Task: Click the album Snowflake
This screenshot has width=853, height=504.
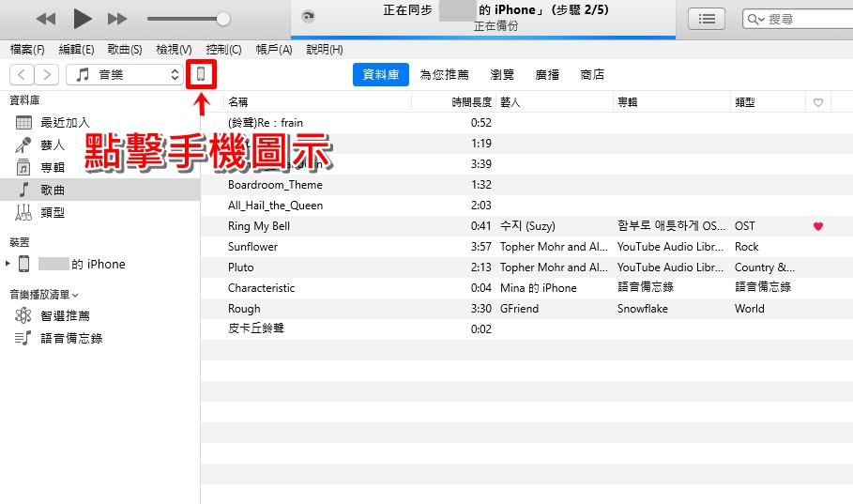Action: pos(643,309)
